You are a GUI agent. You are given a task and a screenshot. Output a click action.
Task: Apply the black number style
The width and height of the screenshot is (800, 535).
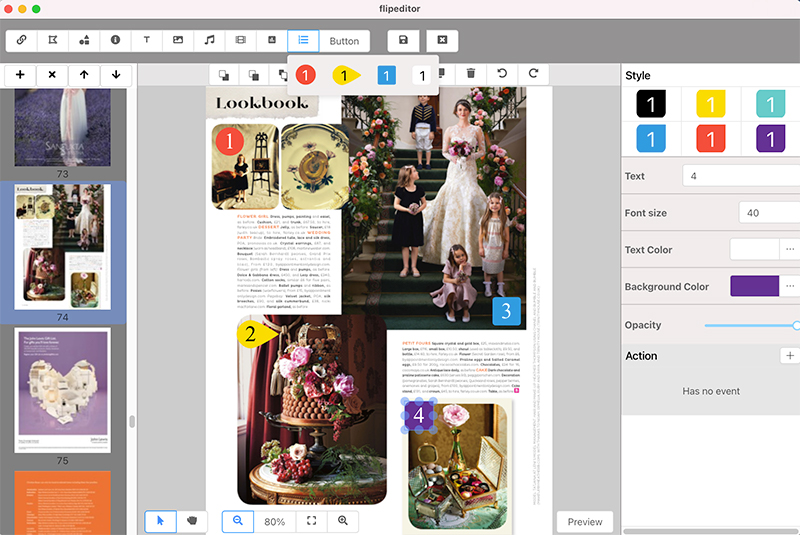click(651, 104)
